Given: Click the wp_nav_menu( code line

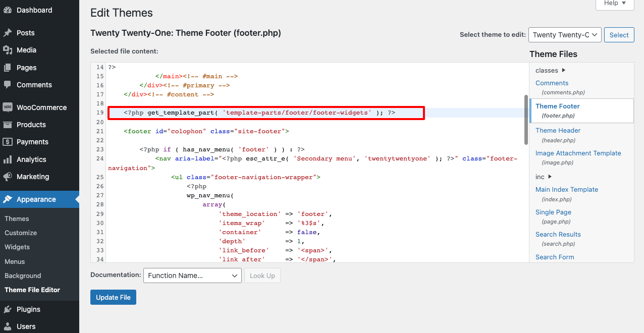Looking at the screenshot, I should pyautogui.click(x=210, y=195).
